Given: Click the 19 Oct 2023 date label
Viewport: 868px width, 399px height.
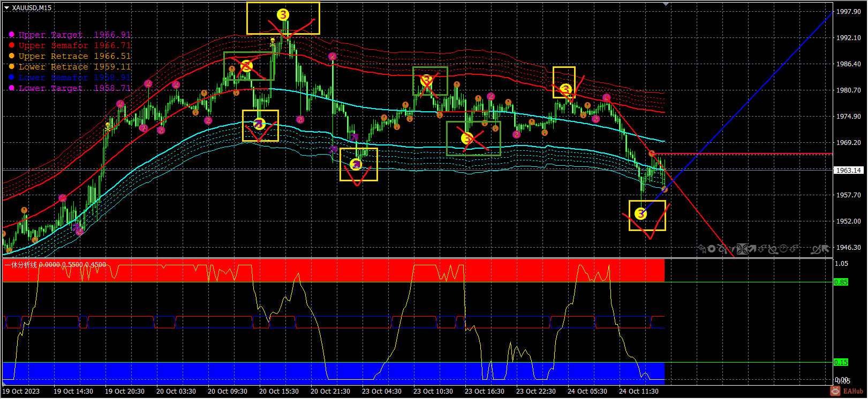Looking at the screenshot, I should [21, 392].
